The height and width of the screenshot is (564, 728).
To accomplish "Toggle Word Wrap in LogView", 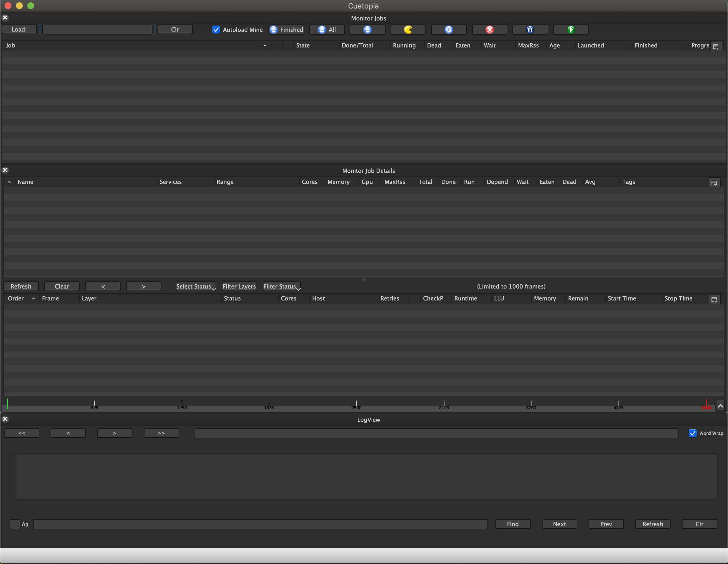I will coord(693,432).
